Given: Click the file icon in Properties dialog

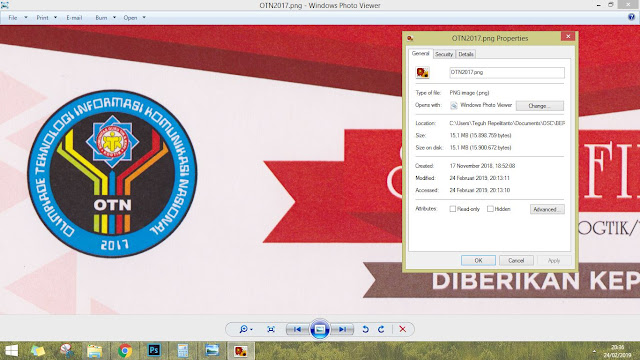Looking at the screenshot, I should 422,73.
